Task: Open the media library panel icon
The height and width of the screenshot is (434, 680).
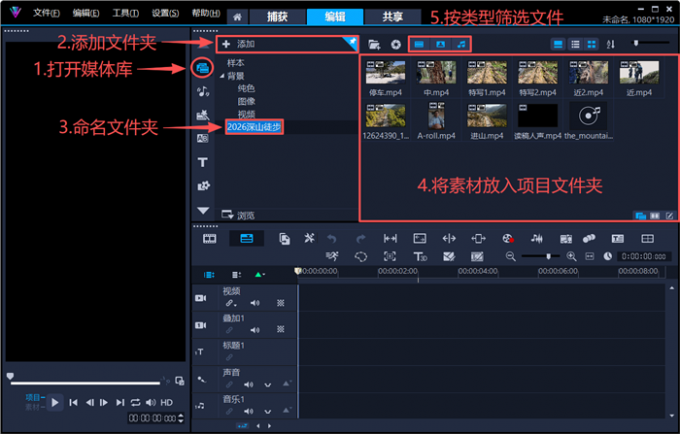Action: click(x=203, y=68)
